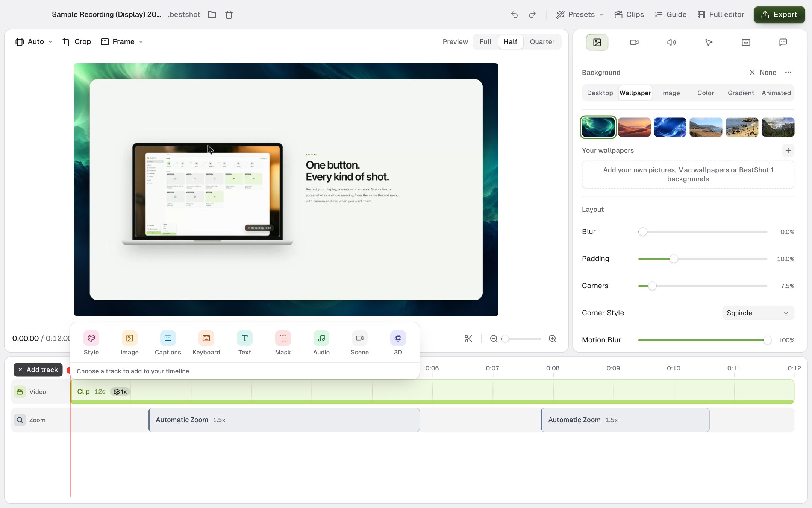Switch to the Gradient background tab

741,93
